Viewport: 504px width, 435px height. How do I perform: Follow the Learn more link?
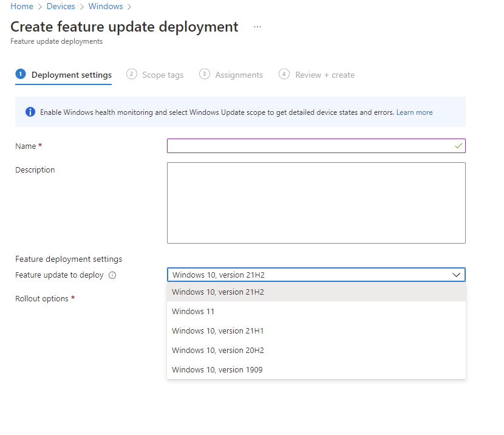click(x=414, y=112)
